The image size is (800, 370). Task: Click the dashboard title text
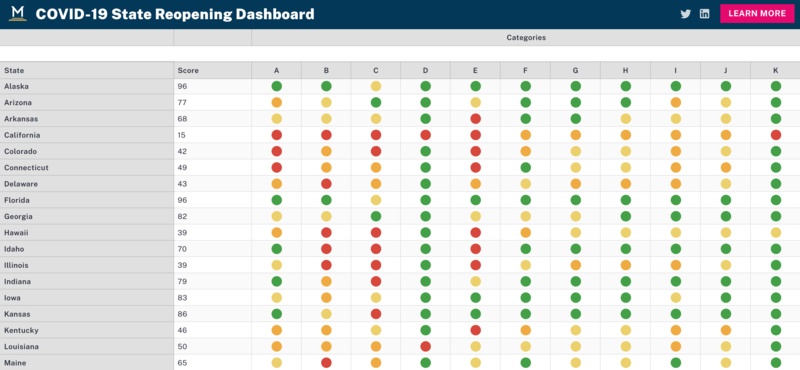click(175, 14)
